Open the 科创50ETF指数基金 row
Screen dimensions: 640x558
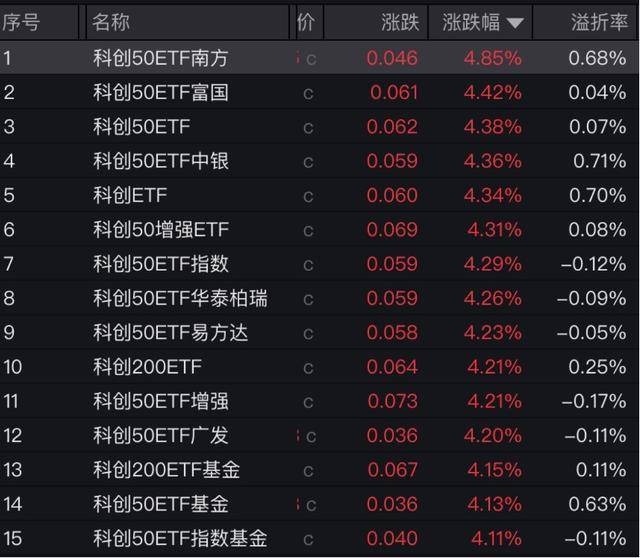pyautogui.click(x=180, y=539)
